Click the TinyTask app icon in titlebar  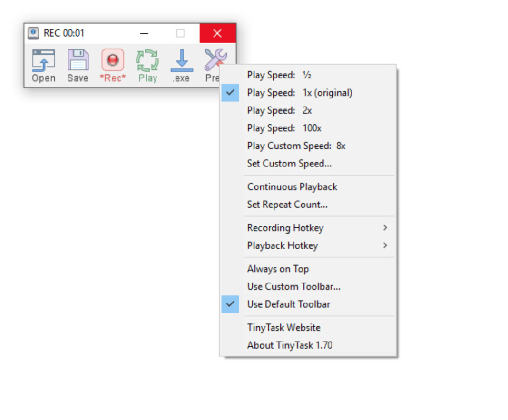point(33,33)
